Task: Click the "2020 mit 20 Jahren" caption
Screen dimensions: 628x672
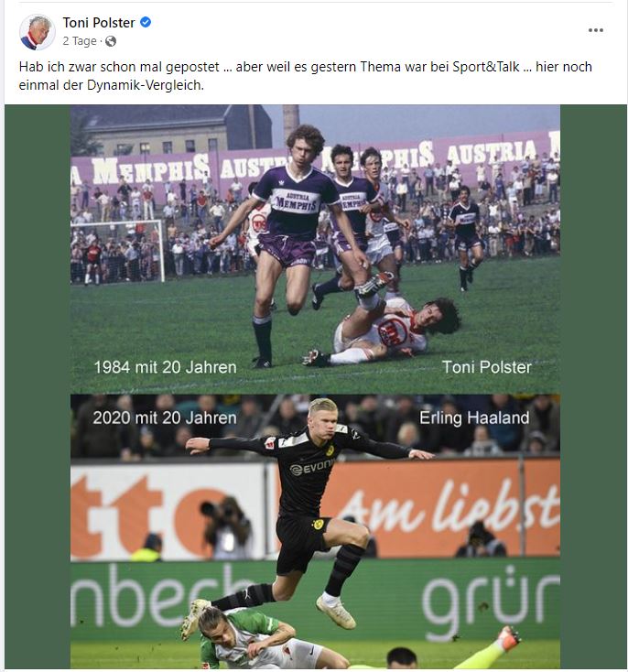Action: tap(165, 417)
